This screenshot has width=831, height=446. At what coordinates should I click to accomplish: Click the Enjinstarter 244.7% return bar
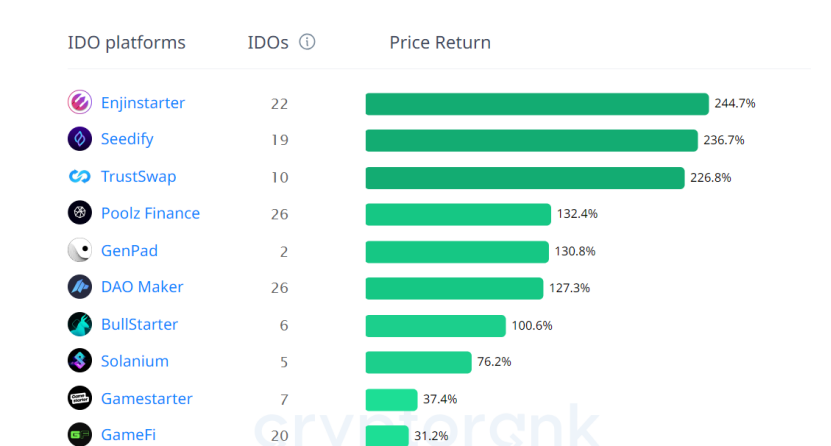[536, 103]
